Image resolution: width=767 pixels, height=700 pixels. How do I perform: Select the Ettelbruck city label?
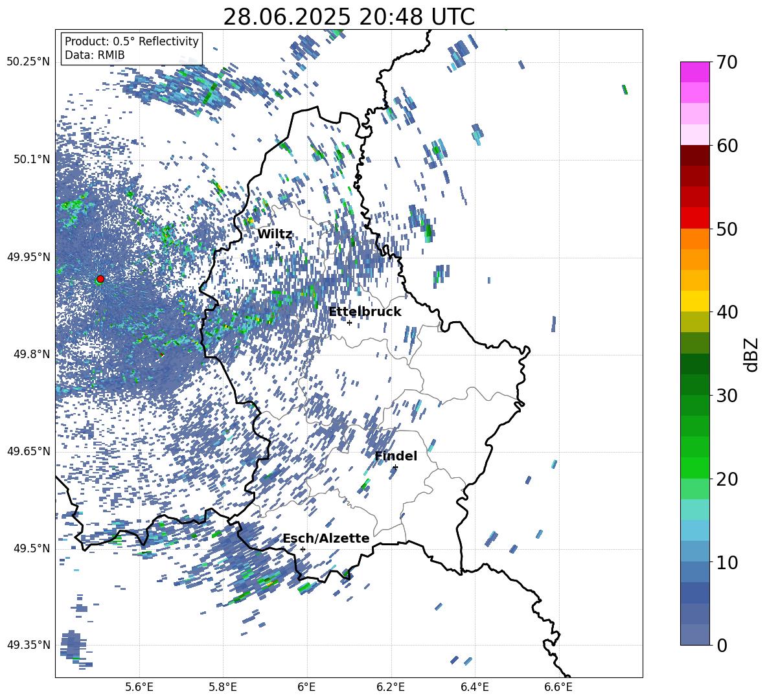[x=365, y=312]
